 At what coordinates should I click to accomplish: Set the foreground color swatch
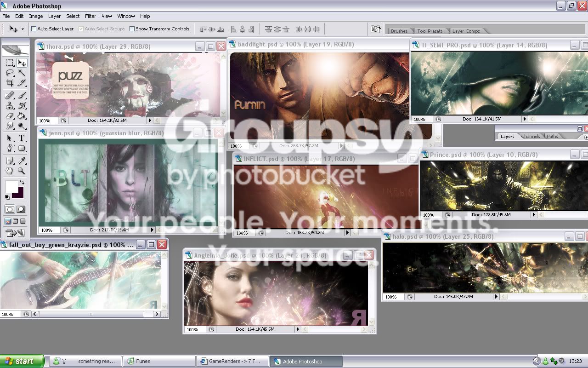pyautogui.click(x=11, y=186)
